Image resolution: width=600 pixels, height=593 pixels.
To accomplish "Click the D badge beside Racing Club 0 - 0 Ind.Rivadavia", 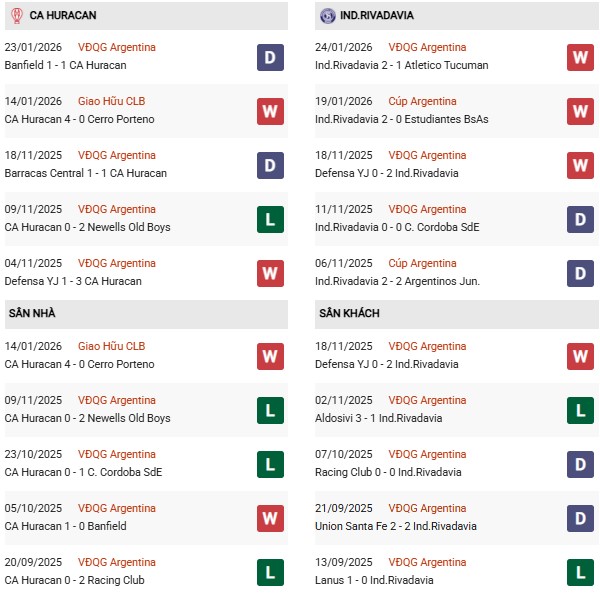I will [x=580, y=464].
